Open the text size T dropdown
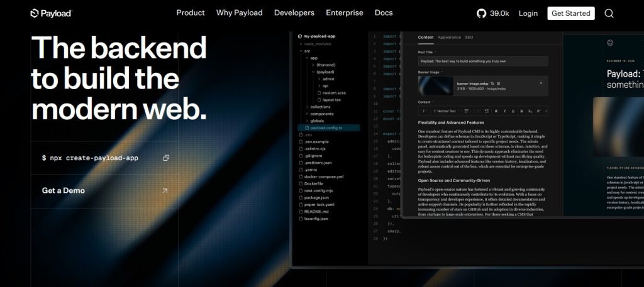This screenshot has height=287, width=644. click(x=425, y=111)
